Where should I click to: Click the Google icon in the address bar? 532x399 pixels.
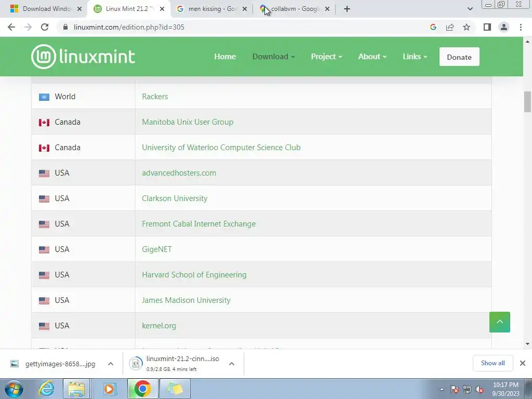pyautogui.click(x=433, y=27)
